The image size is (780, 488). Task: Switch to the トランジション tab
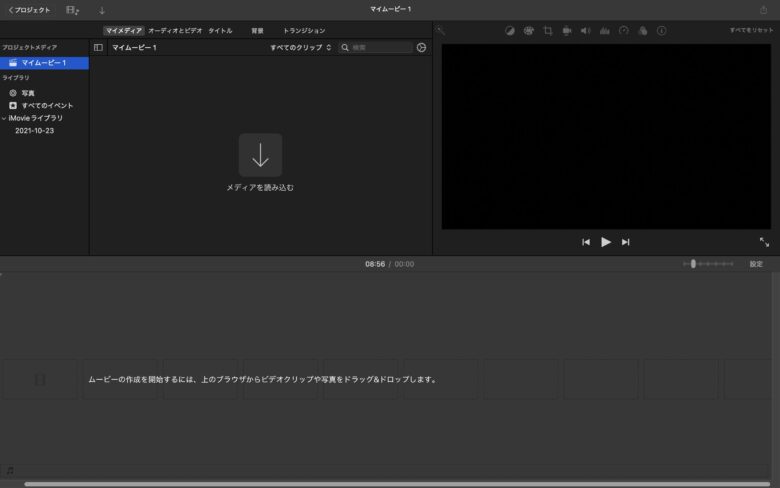click(x=304, y=31)
